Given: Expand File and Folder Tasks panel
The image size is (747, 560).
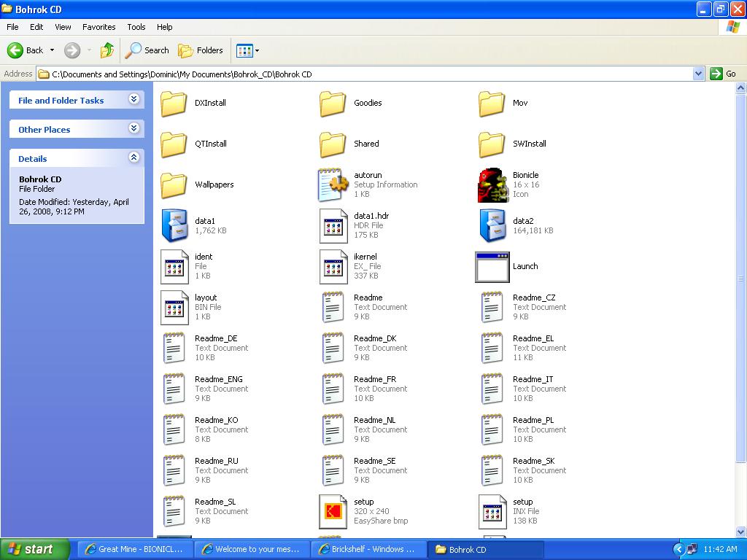Looking at the screenshot, I should 133,100.
